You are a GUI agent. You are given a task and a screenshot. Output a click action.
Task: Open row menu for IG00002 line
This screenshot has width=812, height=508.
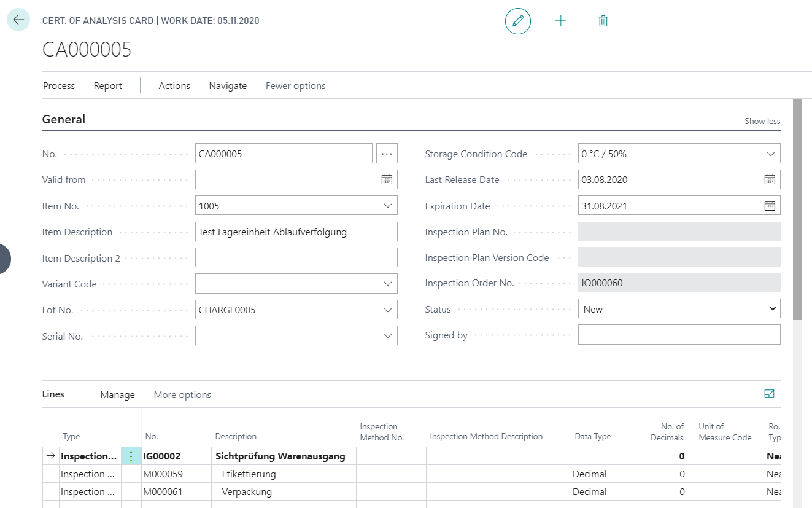[x=131, y=456]
